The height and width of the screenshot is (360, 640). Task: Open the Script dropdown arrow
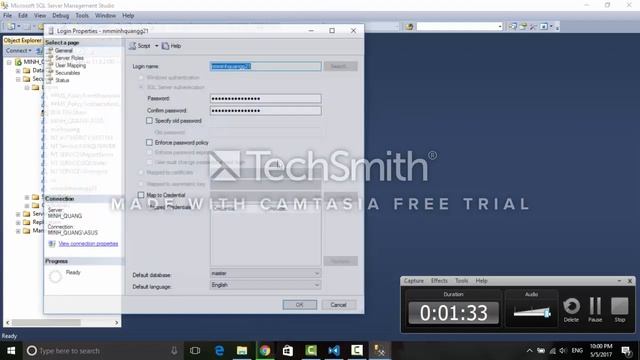[156, 46]
